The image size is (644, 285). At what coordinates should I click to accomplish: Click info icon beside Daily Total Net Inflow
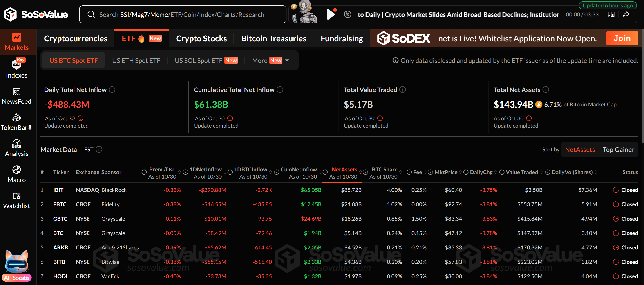point(112,90)
